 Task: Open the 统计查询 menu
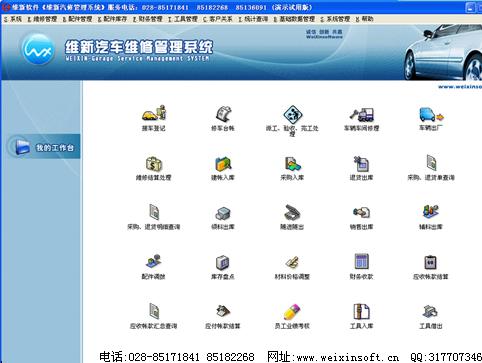253,19
